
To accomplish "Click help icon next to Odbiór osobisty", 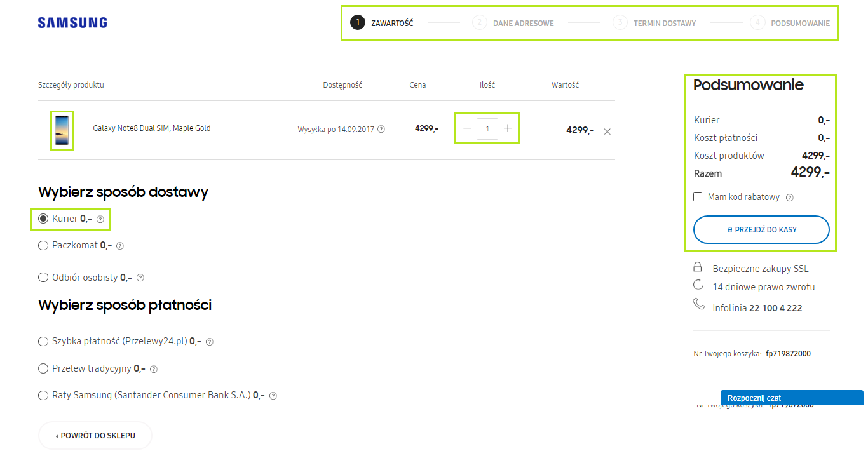I will pos(140,278).
